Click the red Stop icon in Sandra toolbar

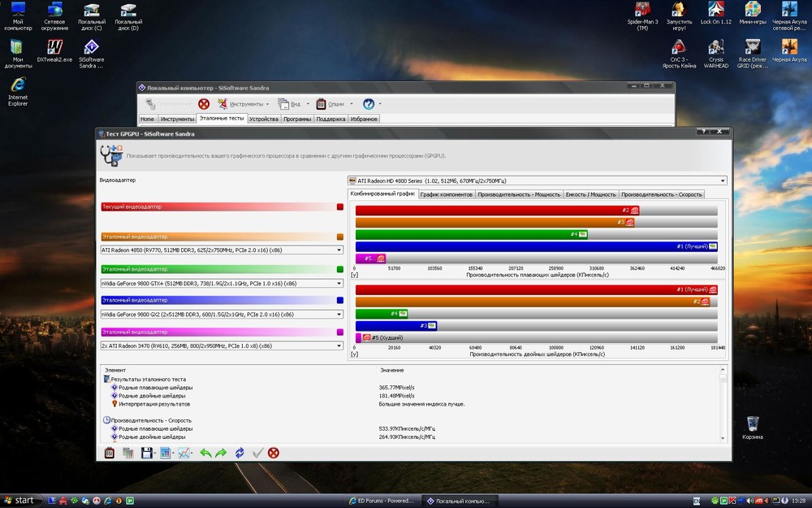204,104
